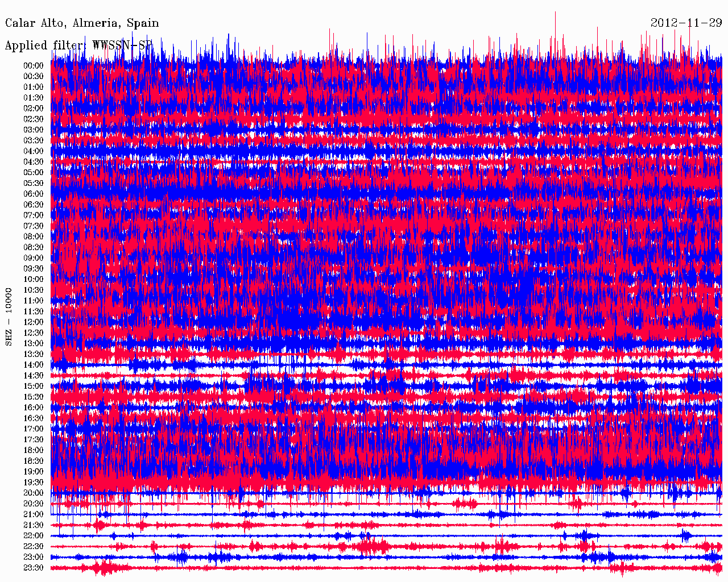Select the 00:00 time label
728x582 pixels.
(x=34, y=66)
